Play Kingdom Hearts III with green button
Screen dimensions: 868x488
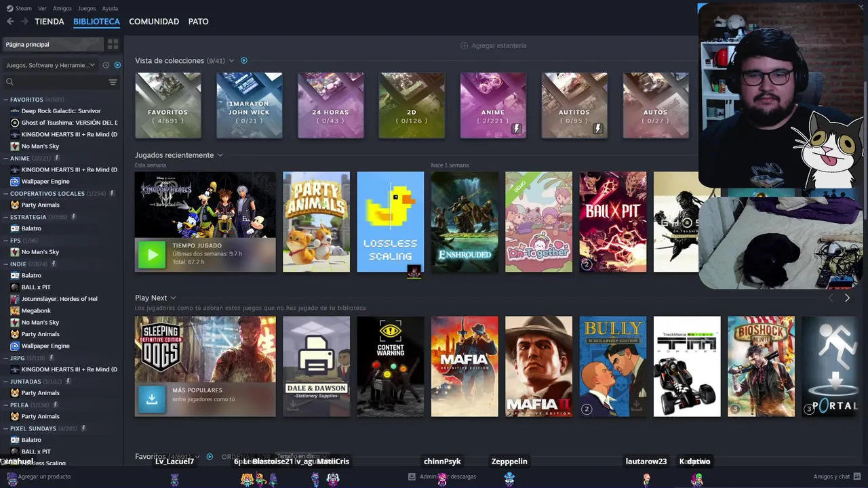click(x=152, y=255)
